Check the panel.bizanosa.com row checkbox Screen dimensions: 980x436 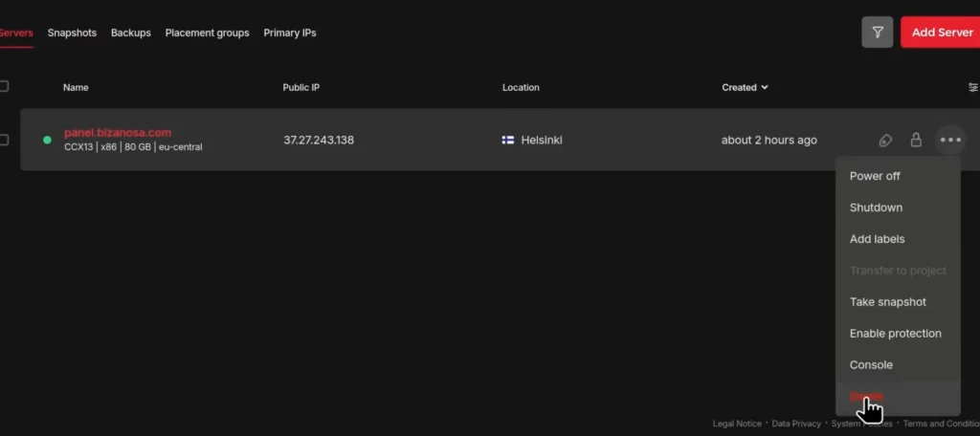click(x=4, y=141)
